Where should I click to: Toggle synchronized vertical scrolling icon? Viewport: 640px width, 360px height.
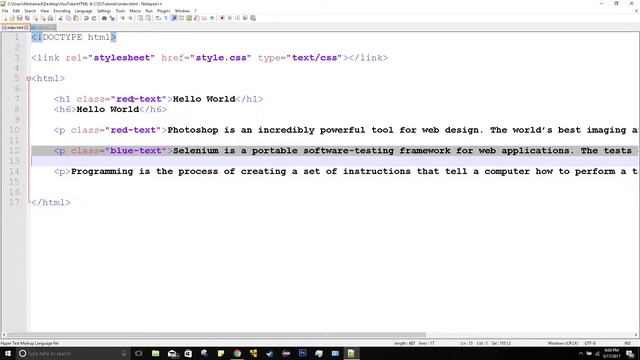[140, 18]
